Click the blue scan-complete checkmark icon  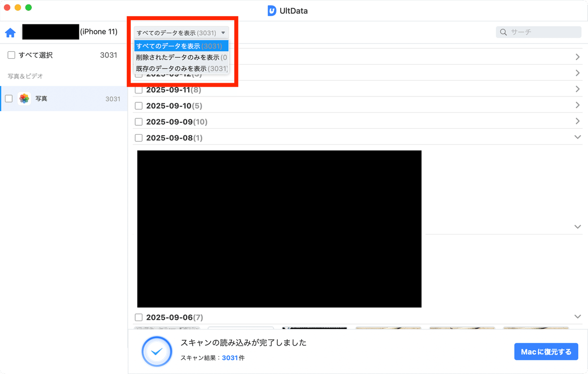157,351
